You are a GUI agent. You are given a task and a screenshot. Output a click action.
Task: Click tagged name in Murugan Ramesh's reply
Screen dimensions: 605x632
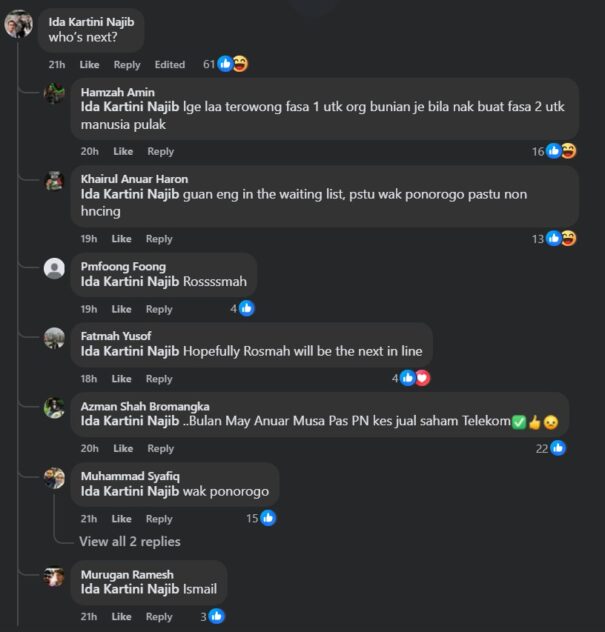(130, 591)
